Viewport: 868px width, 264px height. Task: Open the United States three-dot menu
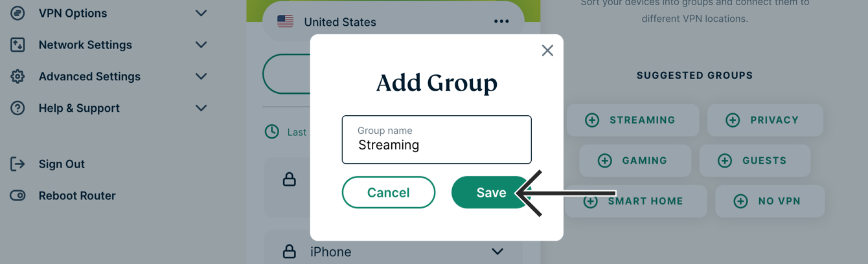[x=501, y=21]
